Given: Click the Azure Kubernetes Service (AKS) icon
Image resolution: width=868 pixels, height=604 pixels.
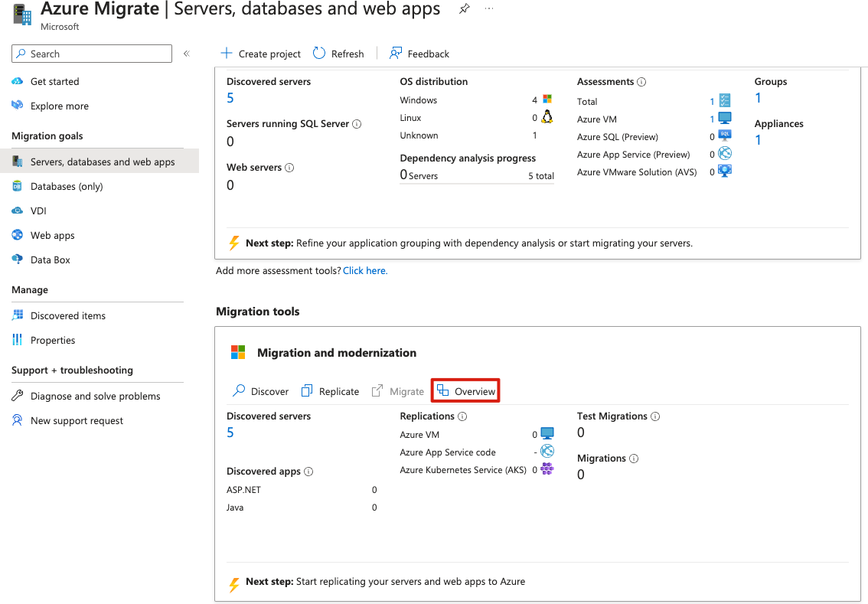Looking at the screenshot, I should tap(547, 469).
